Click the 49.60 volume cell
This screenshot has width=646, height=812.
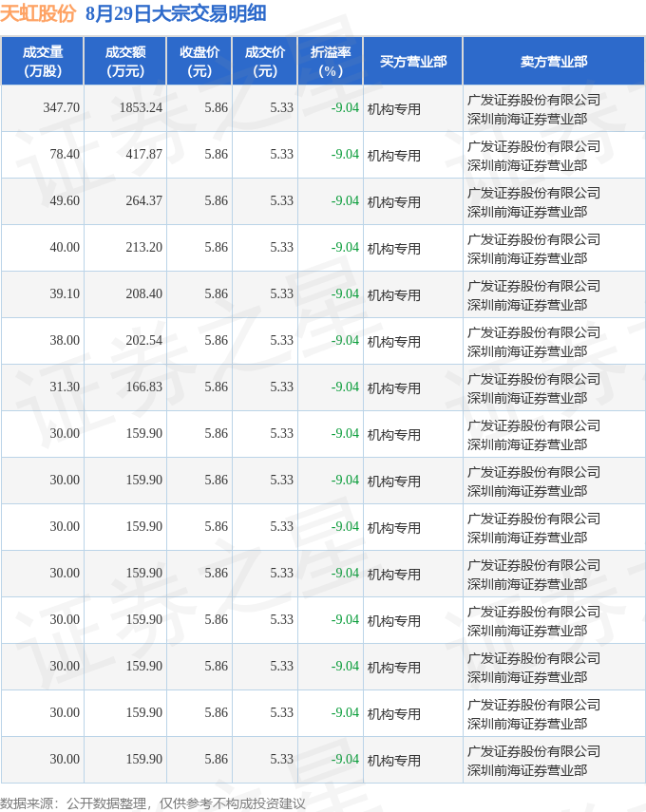(x=65, y=200)
